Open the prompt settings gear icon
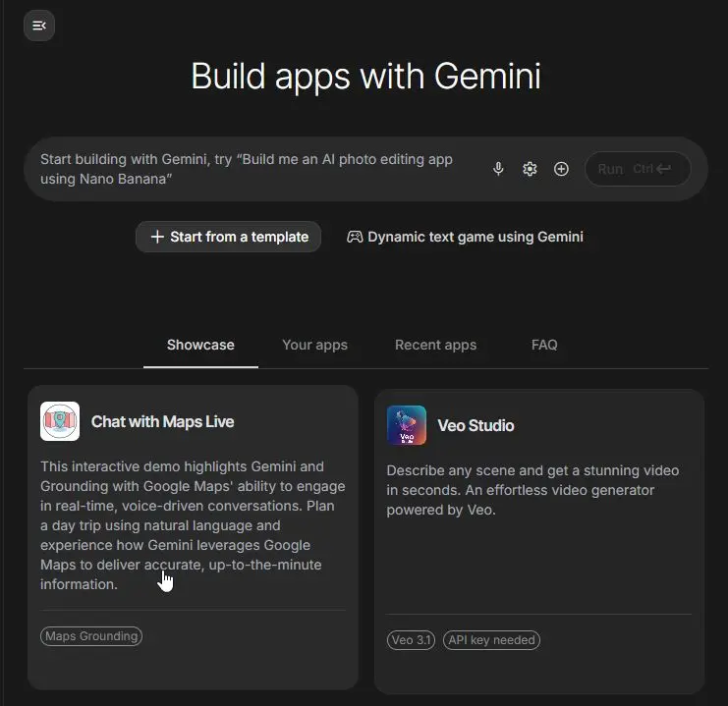Screen dimensions: 728x706 [530, 169]
